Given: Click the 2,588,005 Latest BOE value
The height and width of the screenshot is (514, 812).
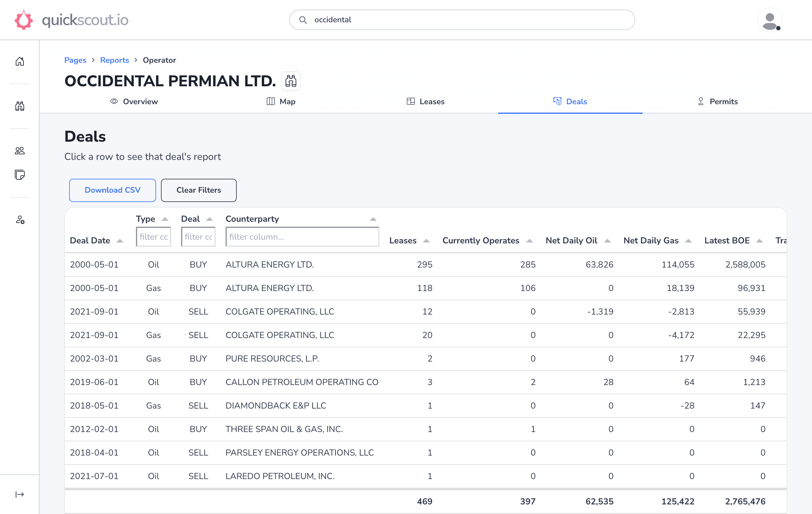Looking at the screenshot, I should tap(745, 265).
